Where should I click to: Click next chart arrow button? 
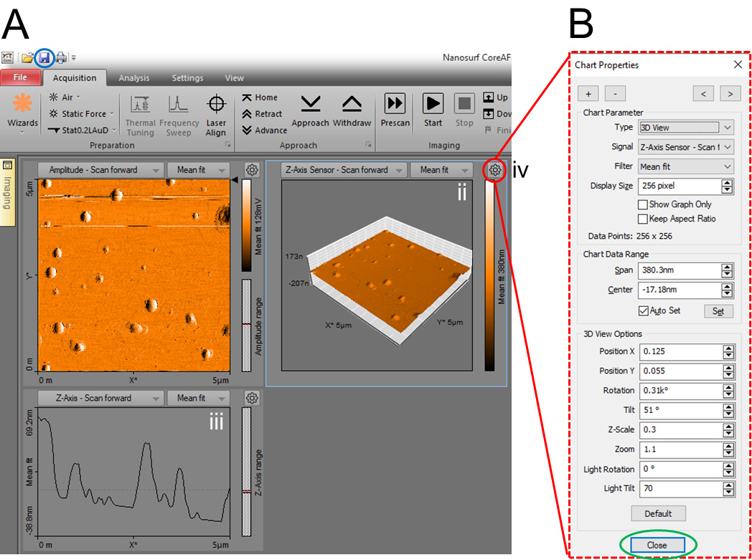tap(730, 94)
